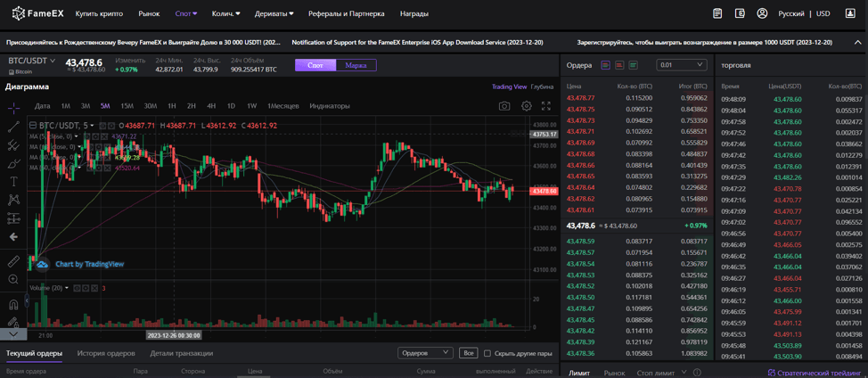868x378 pixels.
Task: Open the Рынок menu item
Action: pyautogui.click(x=149, y=13)
